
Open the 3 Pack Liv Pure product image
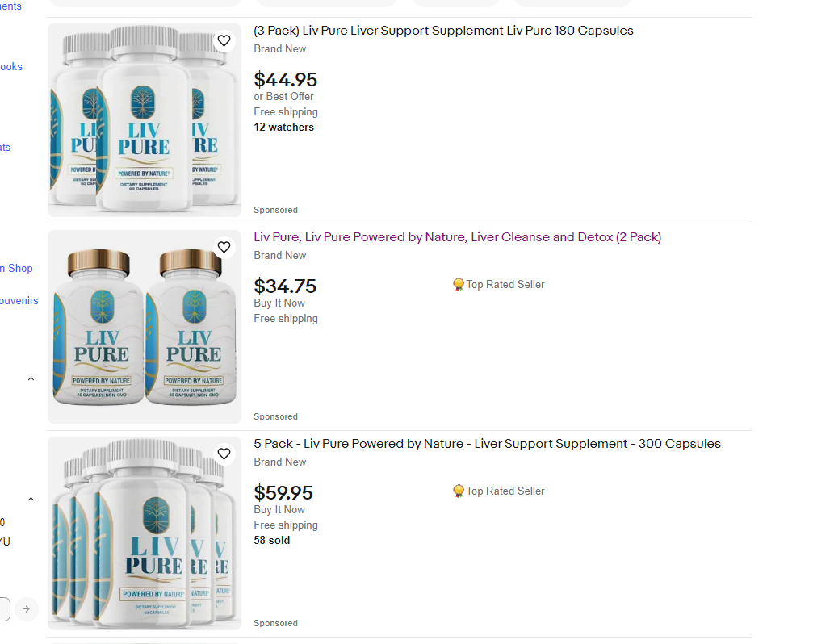[145, 120]
